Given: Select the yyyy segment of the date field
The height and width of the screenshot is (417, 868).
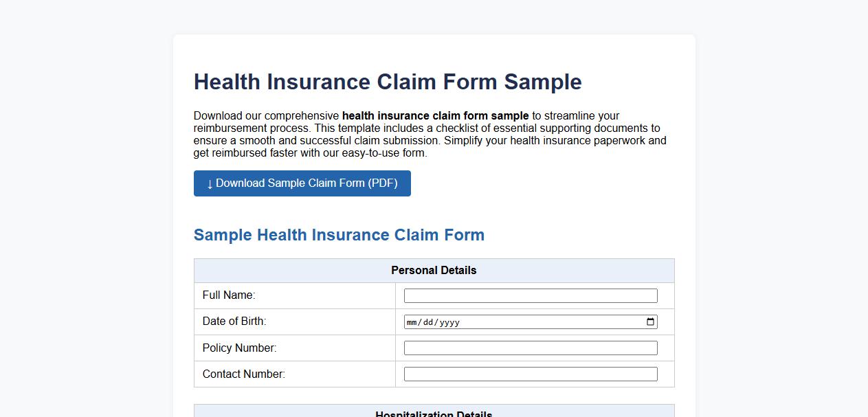Looking at the screenshot, I should 447,321.
